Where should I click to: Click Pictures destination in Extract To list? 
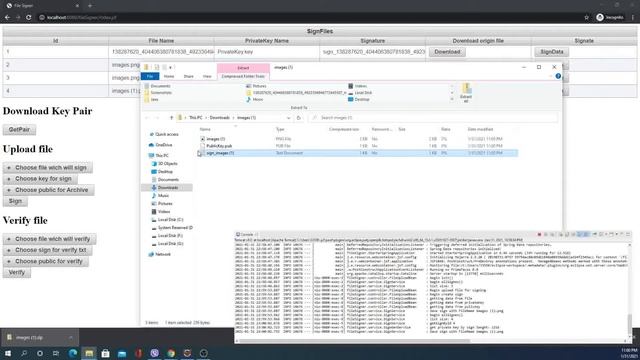[259, 86]
